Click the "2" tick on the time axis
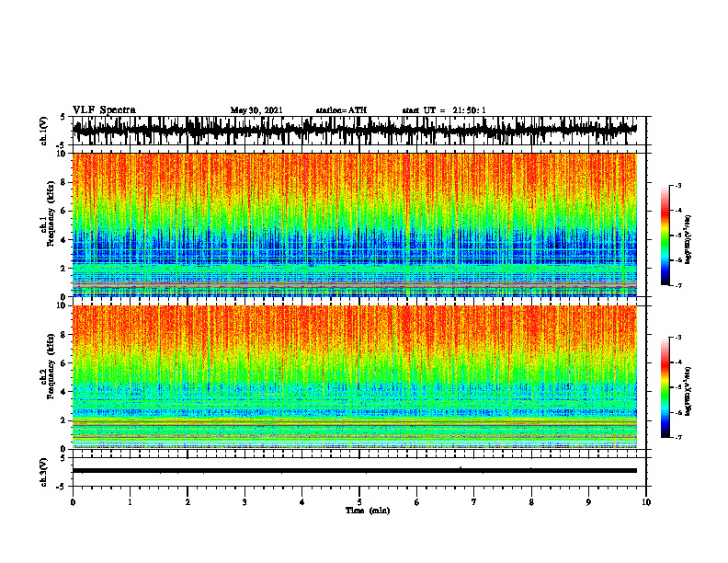The width and height of the screenshot is (728, 563). [x=188, y=502]
